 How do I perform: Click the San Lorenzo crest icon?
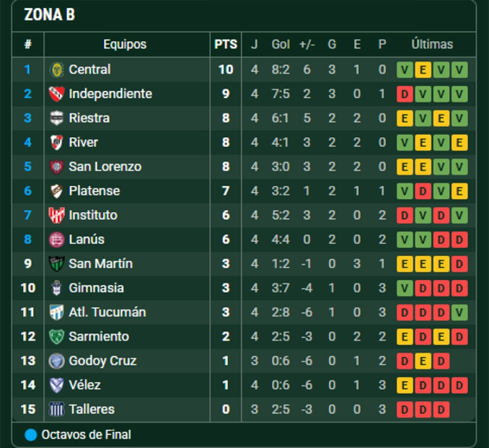tap(57, 167)
